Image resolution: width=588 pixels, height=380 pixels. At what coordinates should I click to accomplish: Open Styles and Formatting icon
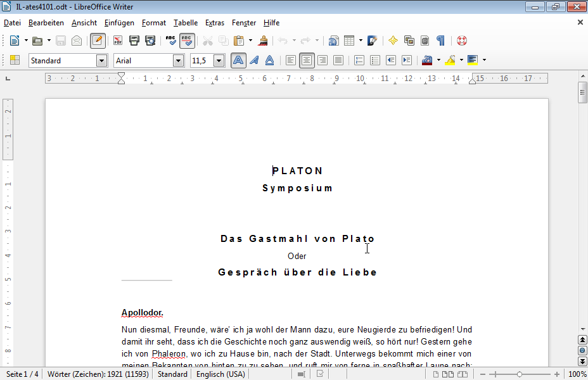15,60
